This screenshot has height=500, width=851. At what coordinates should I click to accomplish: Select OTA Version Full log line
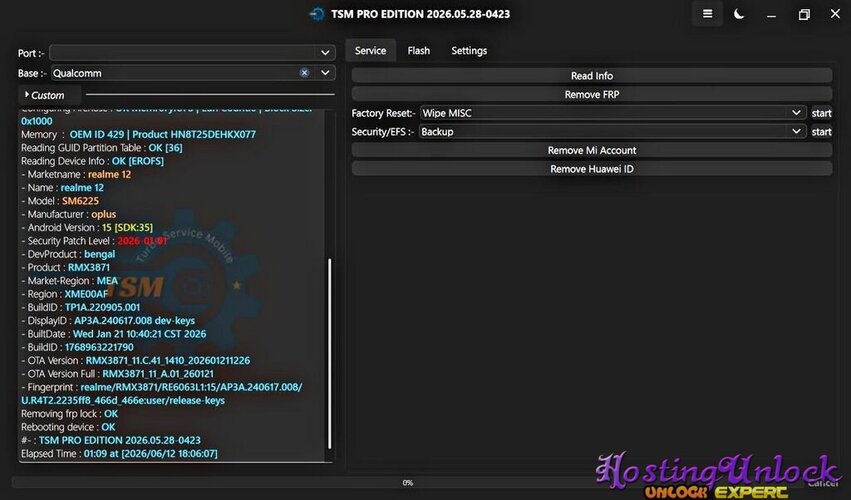(x=117, y=374)
